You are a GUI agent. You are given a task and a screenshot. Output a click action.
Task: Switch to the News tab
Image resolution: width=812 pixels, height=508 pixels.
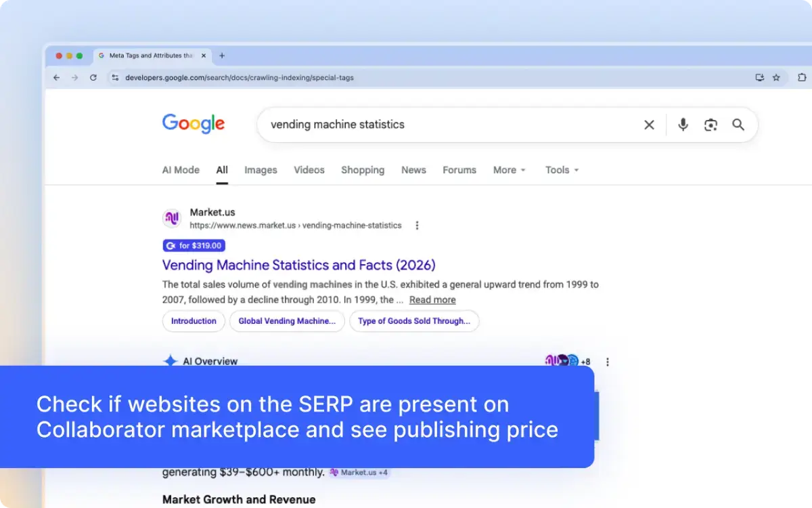(413, 170)
